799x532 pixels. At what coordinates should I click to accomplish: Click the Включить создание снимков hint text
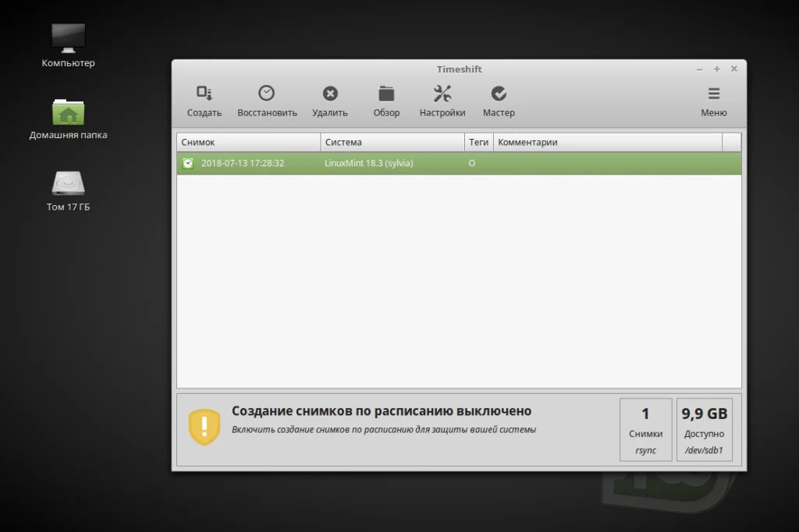click(x=384, y=430)
